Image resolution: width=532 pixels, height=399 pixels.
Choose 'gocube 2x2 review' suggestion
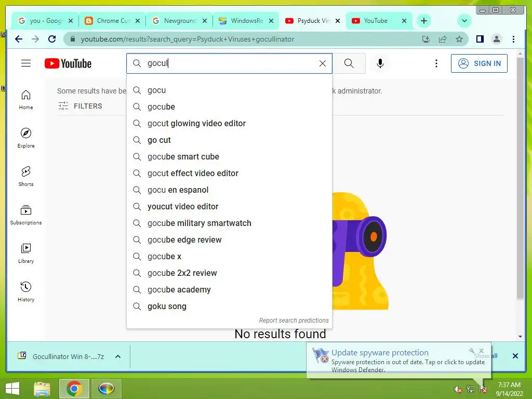click(x=229, y=273)
